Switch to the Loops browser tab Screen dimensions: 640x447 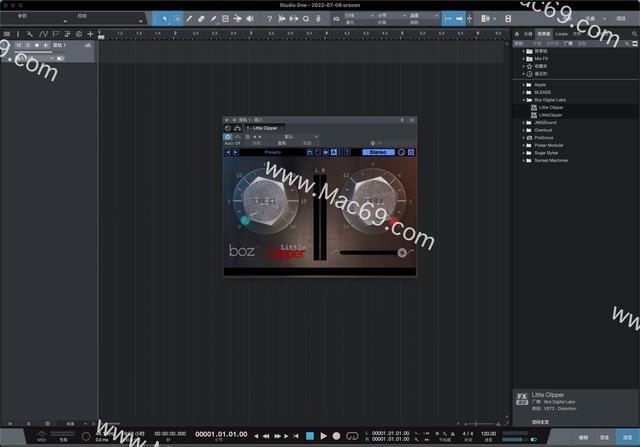coord(561,34)
